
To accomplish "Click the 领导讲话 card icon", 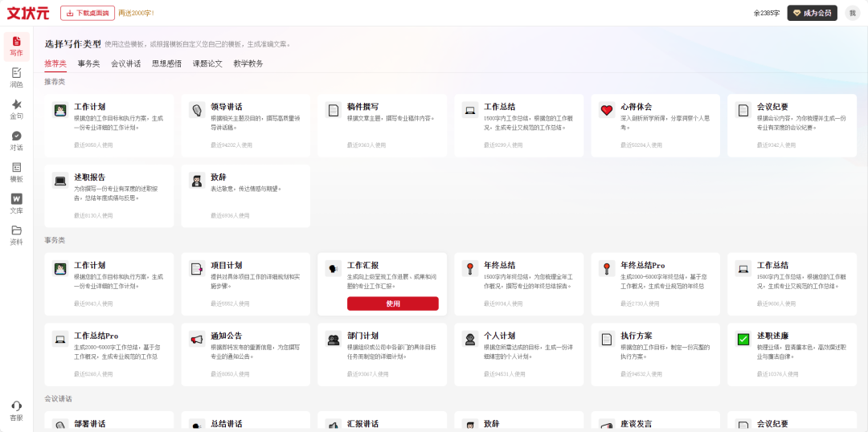I will click(197, 109).
